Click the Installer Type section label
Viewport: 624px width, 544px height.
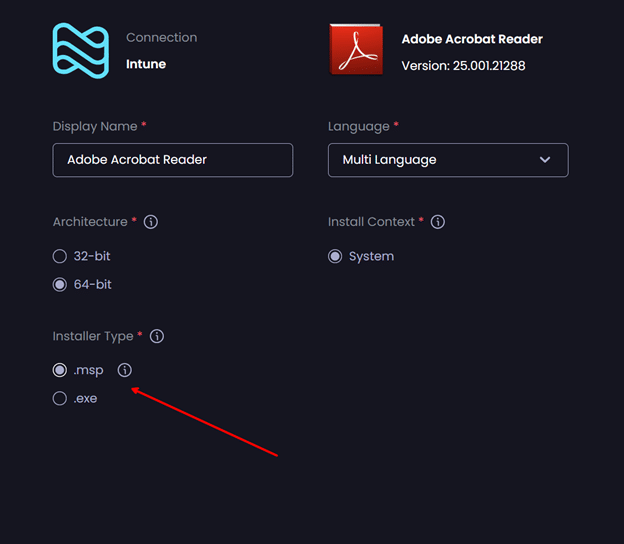tap(92, 337)
